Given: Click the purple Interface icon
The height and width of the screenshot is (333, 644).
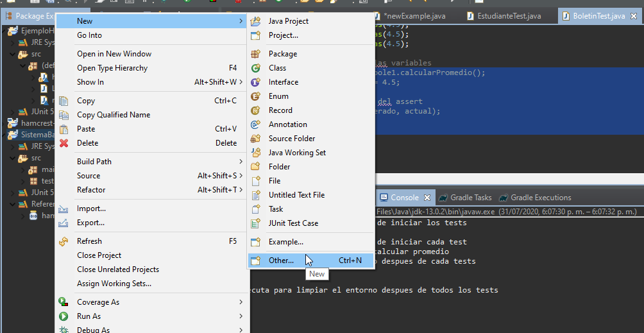Looking at the screenshot, I should tap(256, 82).
